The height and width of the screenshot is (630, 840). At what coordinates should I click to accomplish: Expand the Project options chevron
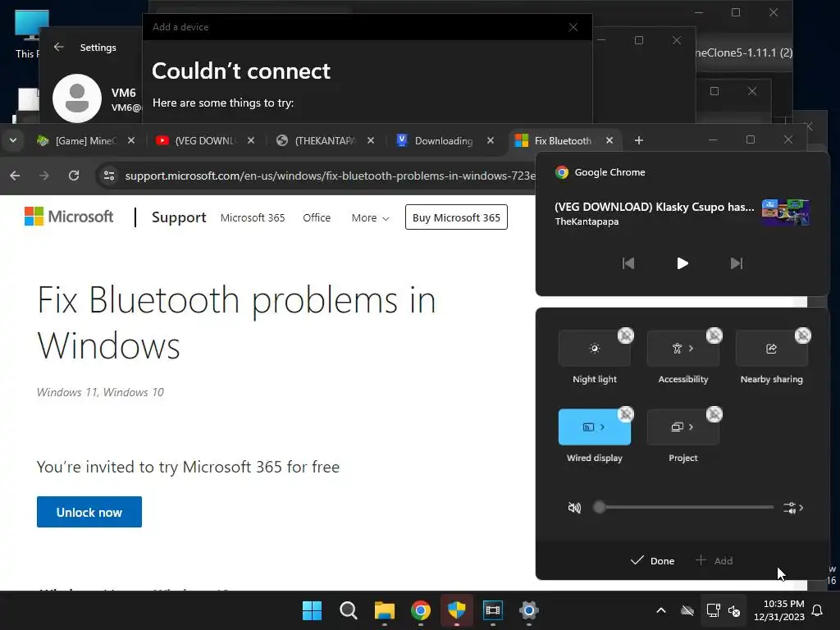coord(691,427)
